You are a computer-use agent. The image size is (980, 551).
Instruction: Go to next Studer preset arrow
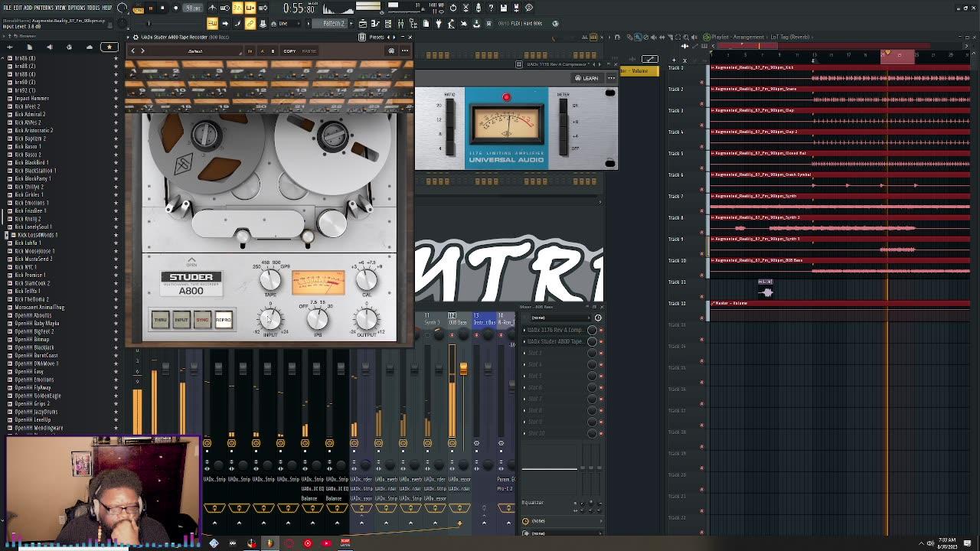142,51
